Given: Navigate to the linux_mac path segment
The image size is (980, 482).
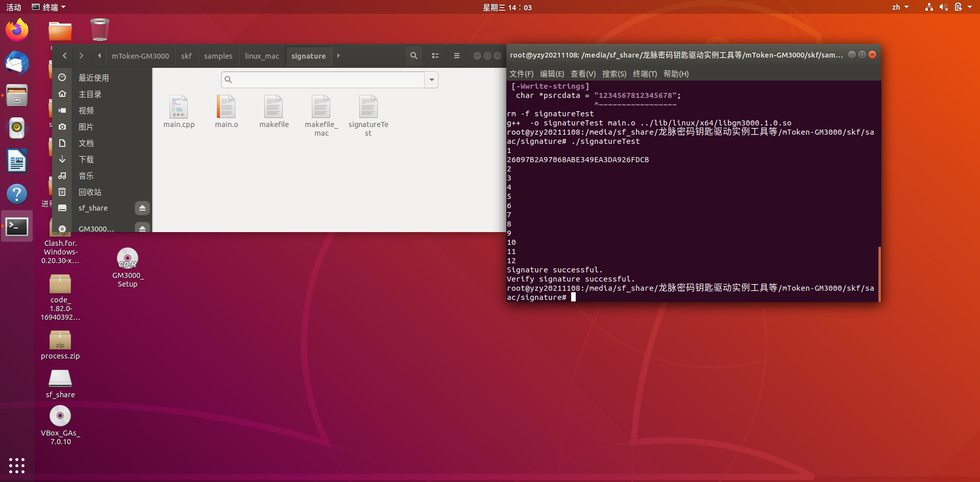Looking at the screenshot, I should 262,56.
